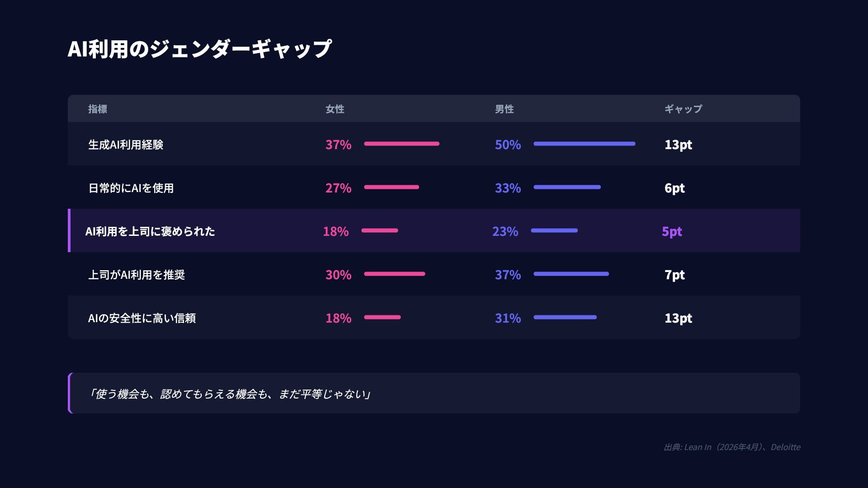Select the ギャップ column header

coord(683,109)
